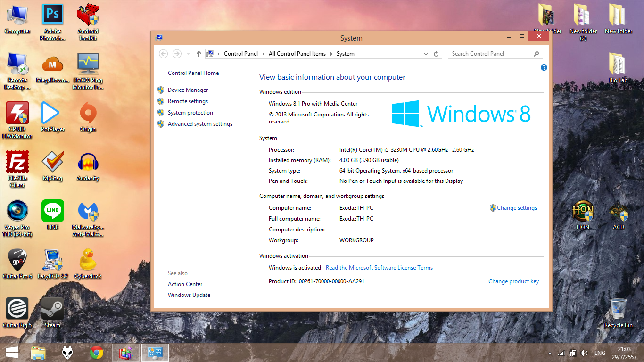Refresh the System control panel page
Image resolution: width=644 pixels, height=362 pixels.
click(x=436, y=54)
